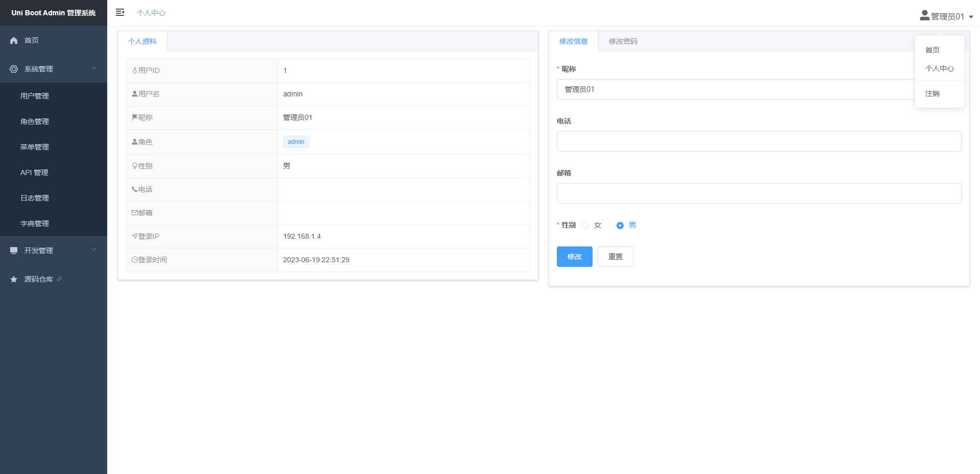Image resolution: width=980 pixels, height=474 pixels.
Task: Select the 女 gender radio button
Action: 585,226
